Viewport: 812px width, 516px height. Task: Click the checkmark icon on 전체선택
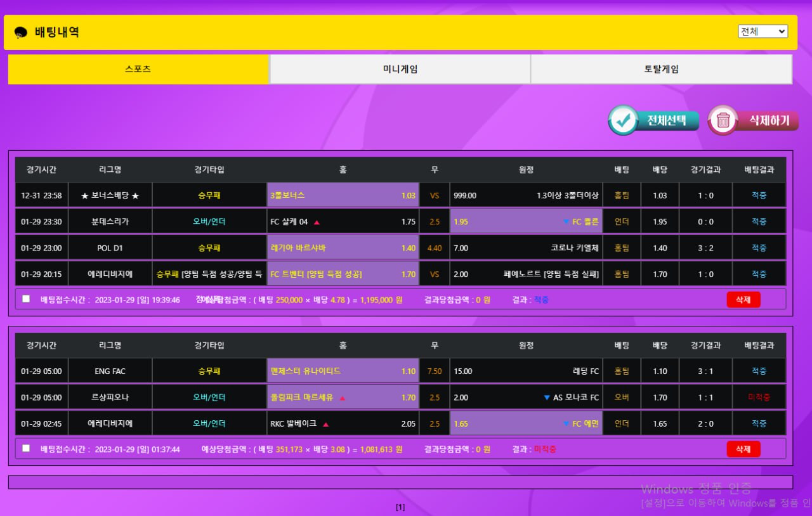[625, 120]
